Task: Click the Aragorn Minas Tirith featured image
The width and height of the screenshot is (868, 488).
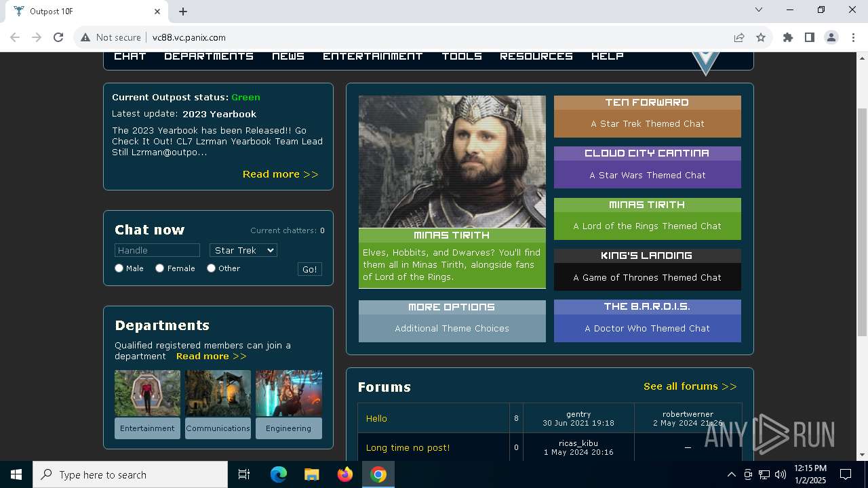Action: (452, 161)
